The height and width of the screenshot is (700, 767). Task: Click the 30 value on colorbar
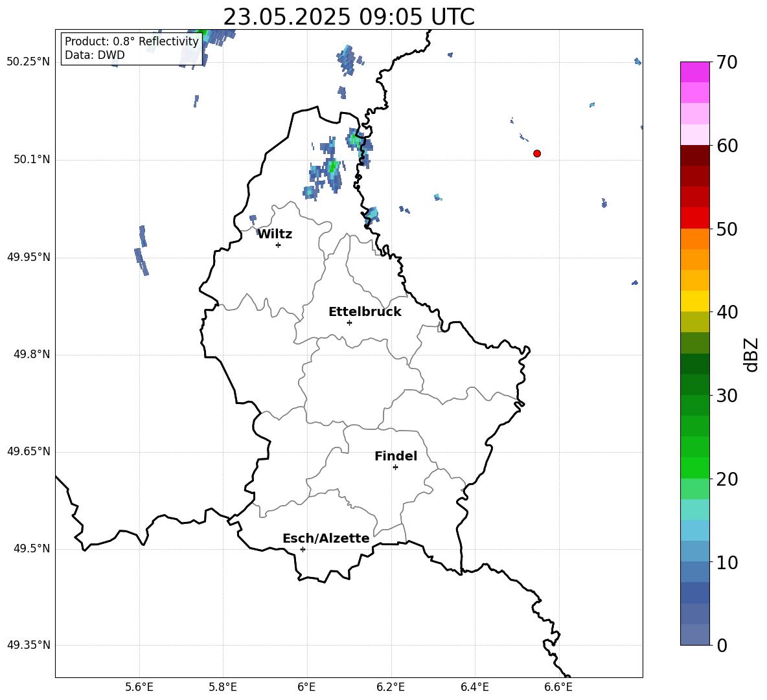(727, 396)
